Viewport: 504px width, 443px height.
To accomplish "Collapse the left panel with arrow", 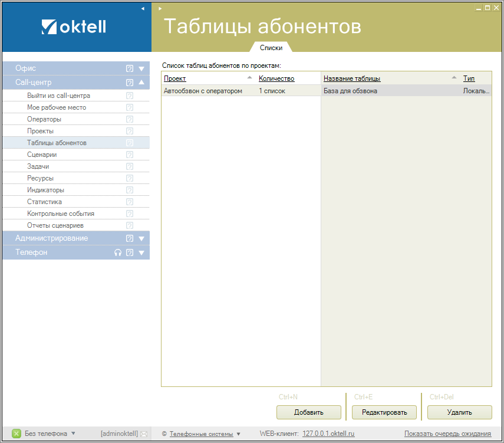I will click(143, 8).
